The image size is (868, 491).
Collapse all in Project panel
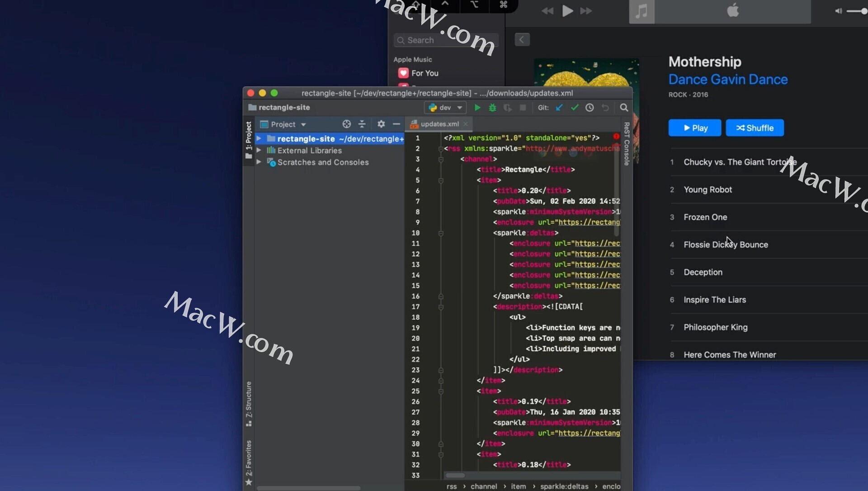pos(362,124)
